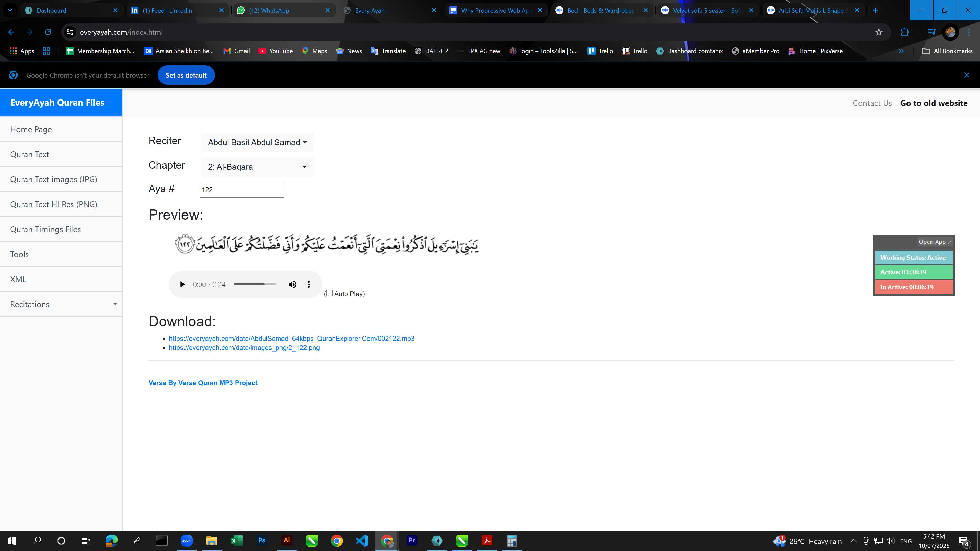Click the 2_122.png download link
The image size is (980, 551).
pyautogui.click(x=244, y=347)
